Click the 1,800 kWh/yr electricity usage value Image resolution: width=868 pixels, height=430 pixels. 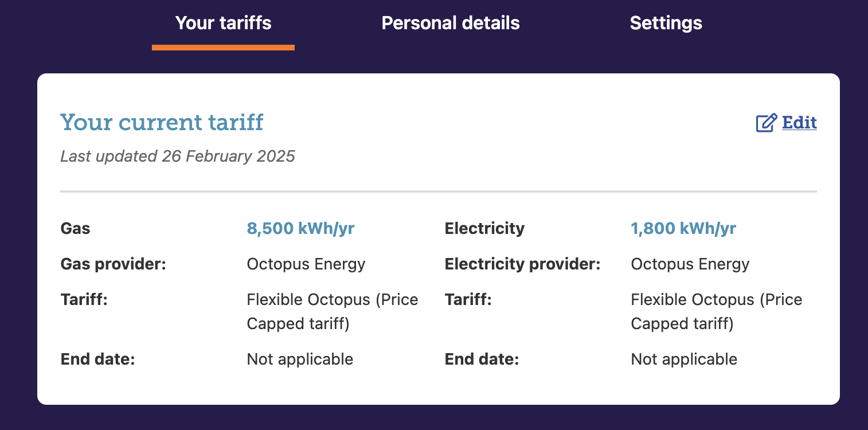683,229
